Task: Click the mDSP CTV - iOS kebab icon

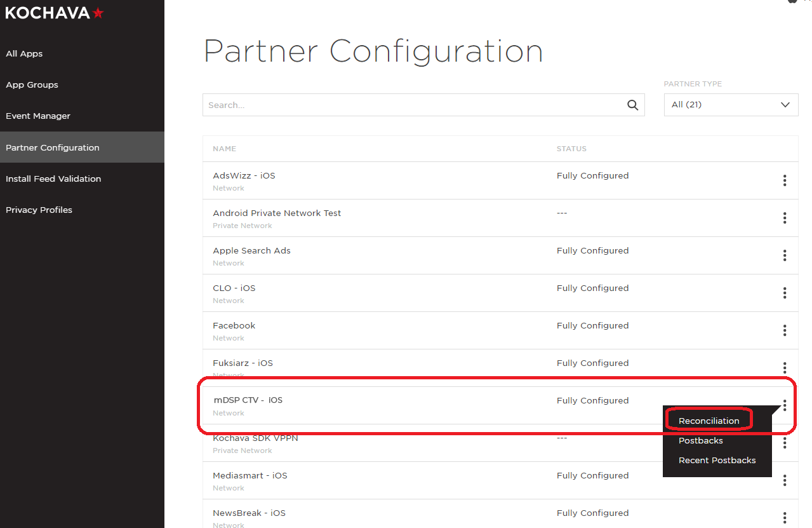Action: click(785, 405)
